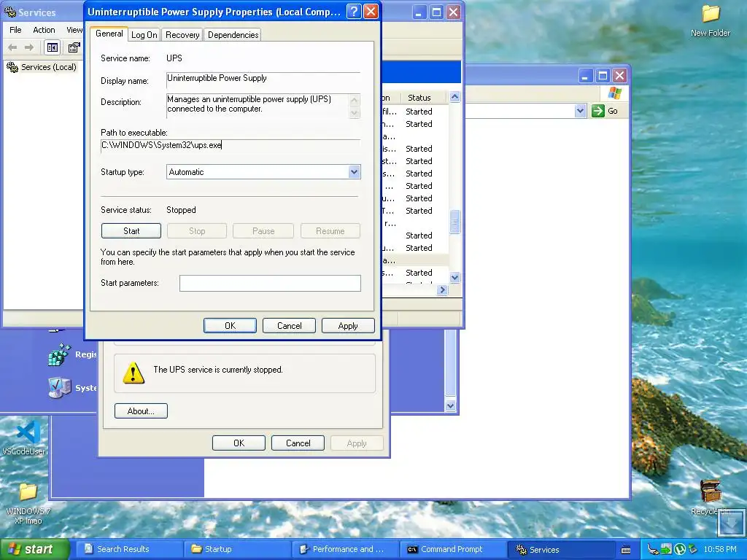
Task: Open the File menu in Services
Action: point(15,29)
